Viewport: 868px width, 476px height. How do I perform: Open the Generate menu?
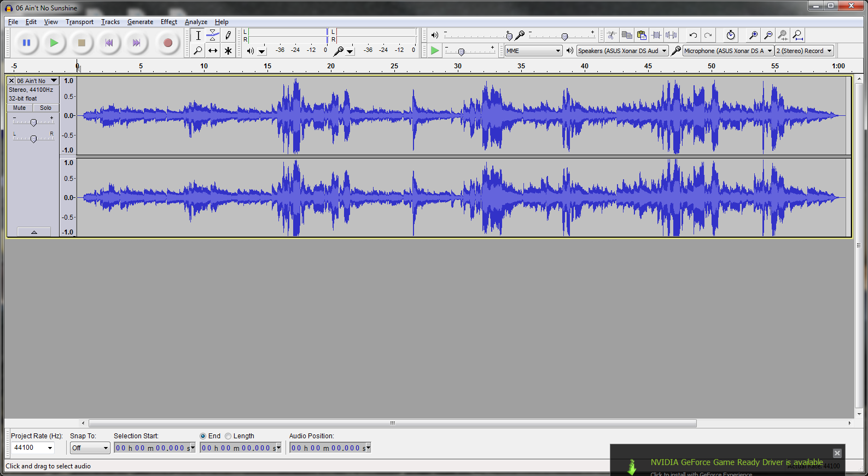[x=140, y=22]
